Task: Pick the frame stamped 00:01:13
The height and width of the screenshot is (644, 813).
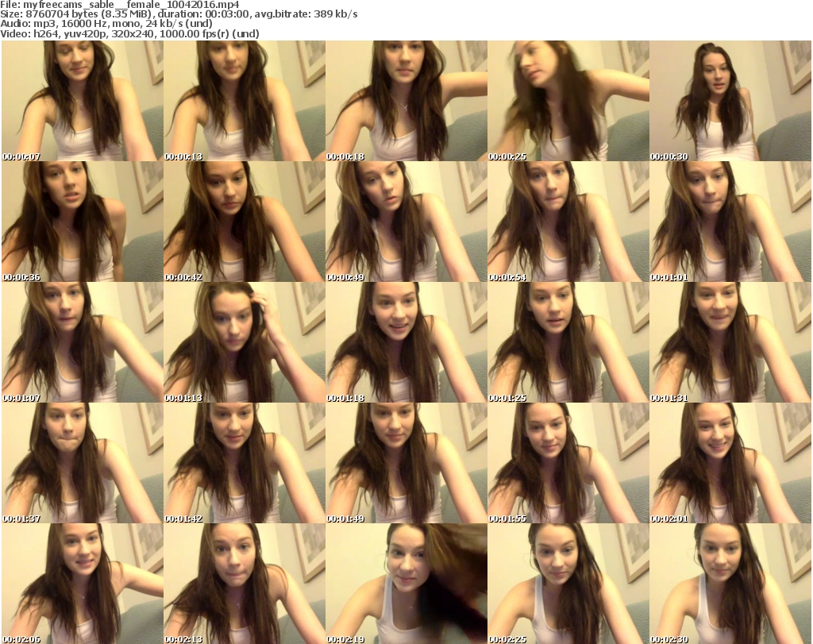Action: [245, 342]
